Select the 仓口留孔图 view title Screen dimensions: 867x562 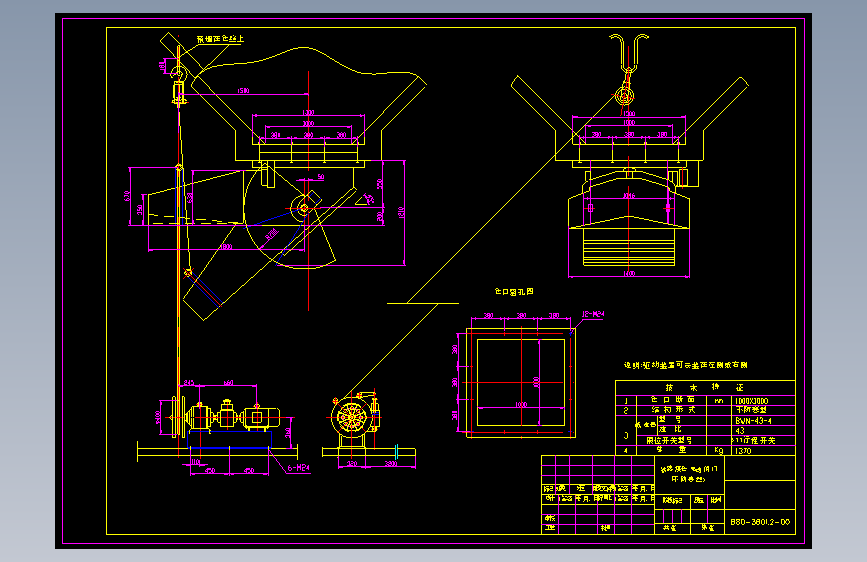514,292
